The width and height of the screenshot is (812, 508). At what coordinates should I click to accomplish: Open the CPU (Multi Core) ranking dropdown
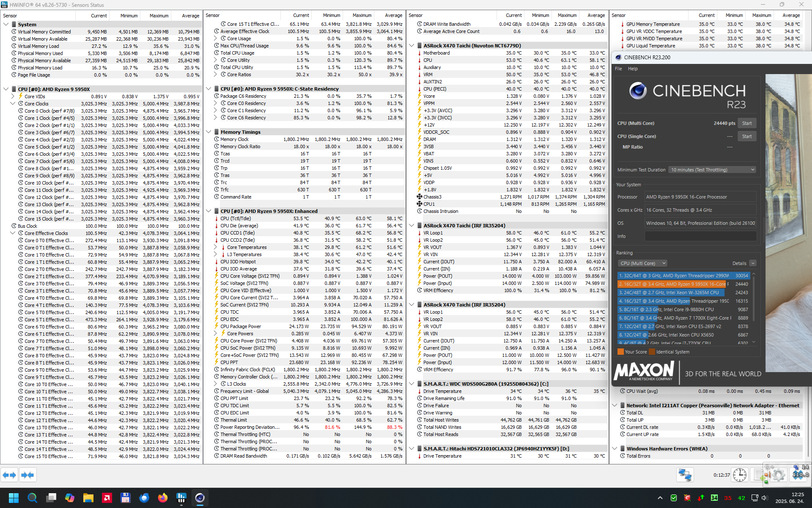(642, 263)
